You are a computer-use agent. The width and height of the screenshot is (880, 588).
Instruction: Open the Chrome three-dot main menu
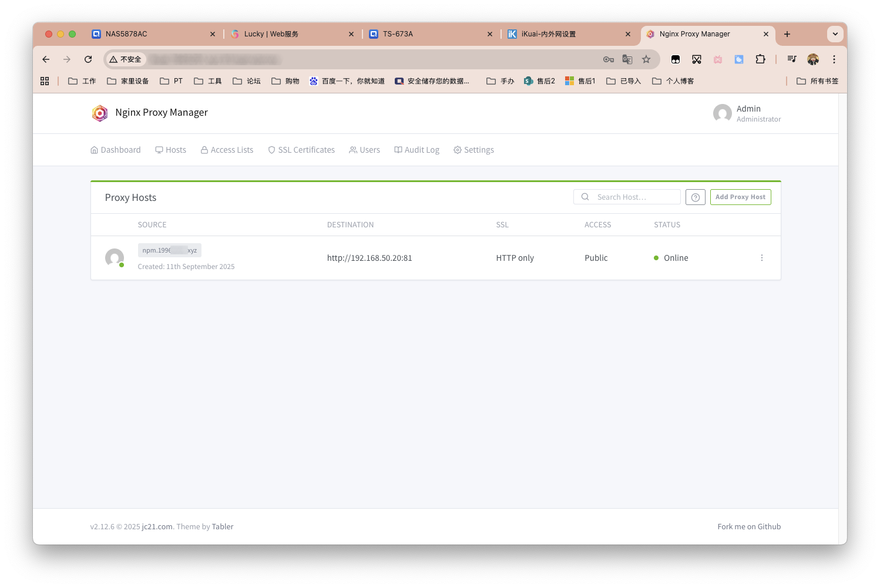[834, 59]
